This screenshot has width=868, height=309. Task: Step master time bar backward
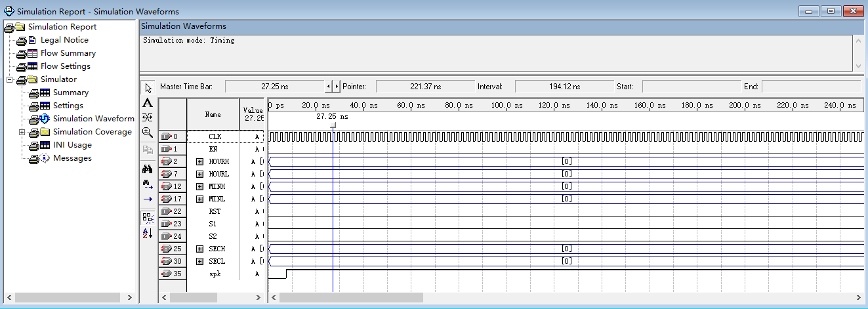point(329,86)
